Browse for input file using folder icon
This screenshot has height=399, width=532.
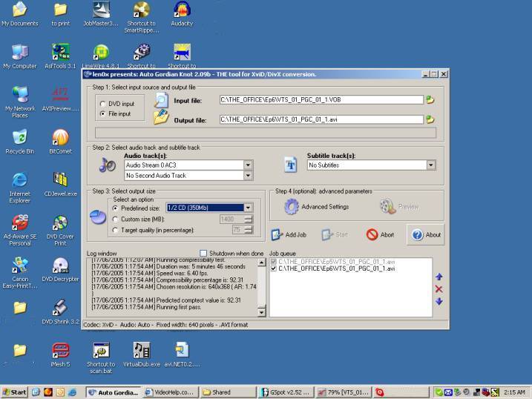pos(430,99)
